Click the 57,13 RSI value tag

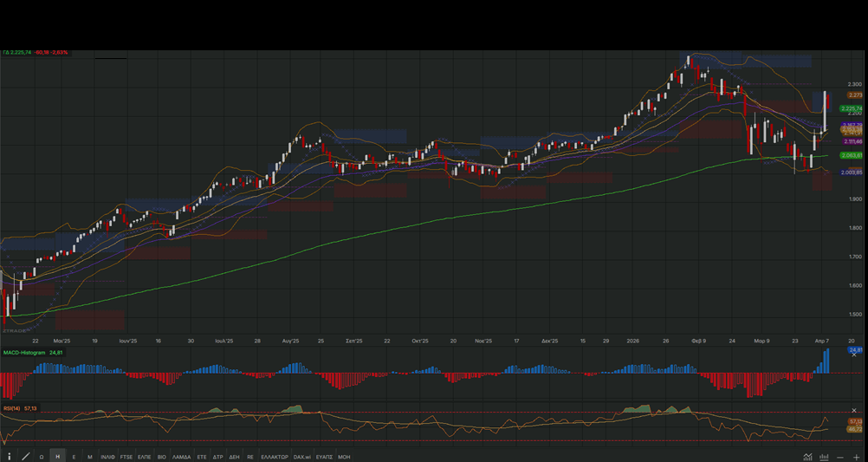pyautogui.click(x=855, y=421)
